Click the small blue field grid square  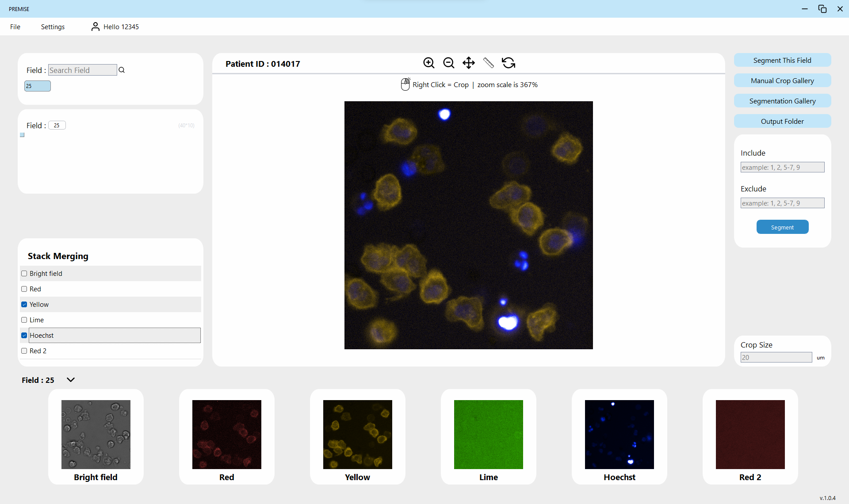pos(22,135)
